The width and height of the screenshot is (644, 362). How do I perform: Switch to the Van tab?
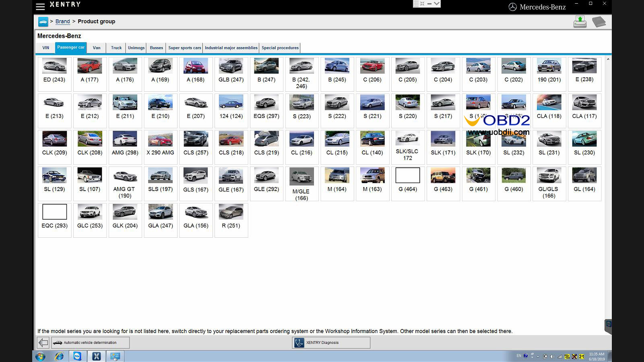click(x=97, y=48)
